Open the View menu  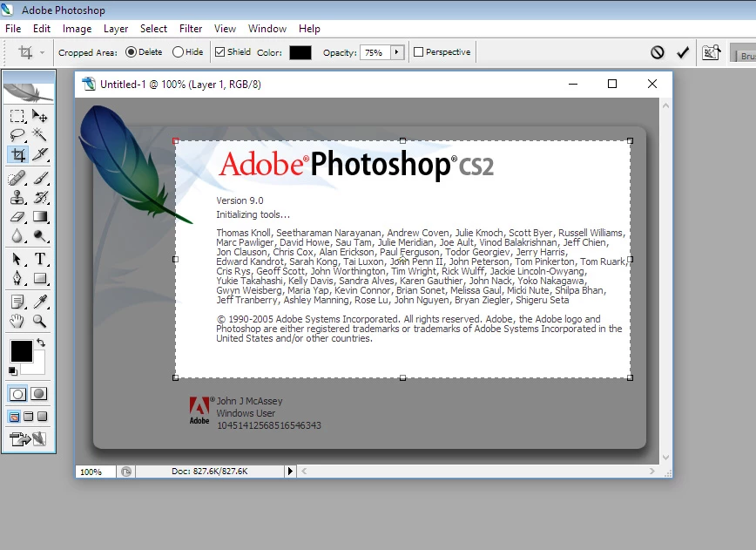pyautogui.click(x=225, y=29)
